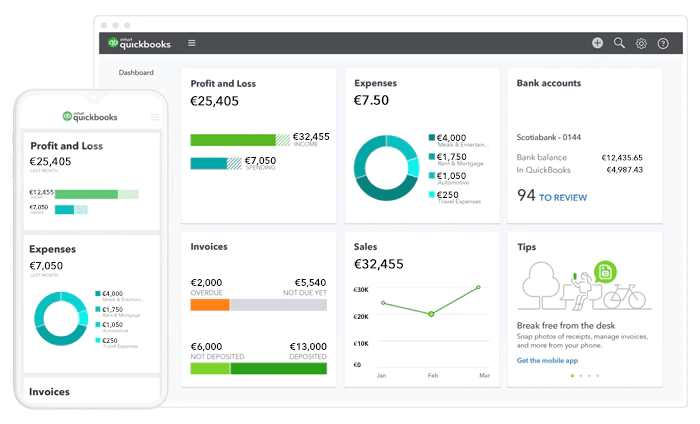Click the light green not deposited bar
The image size is (700, 424).
coord(210,368)
